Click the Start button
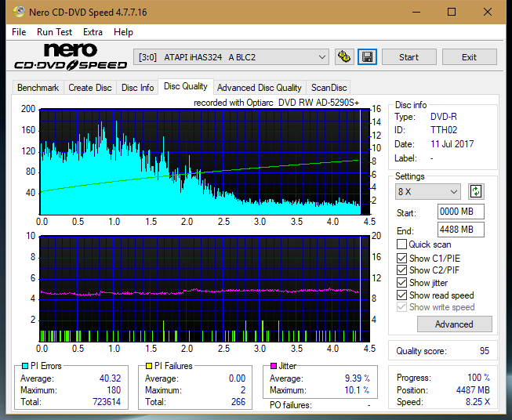 [x=409, y=57]
